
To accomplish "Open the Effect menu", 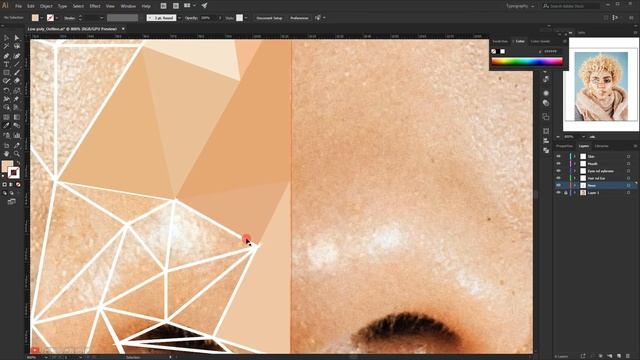I will (95, 6).
